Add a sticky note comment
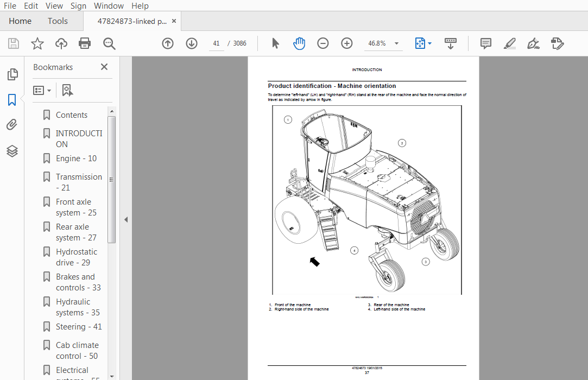588x380 pixels. [485, 43]
